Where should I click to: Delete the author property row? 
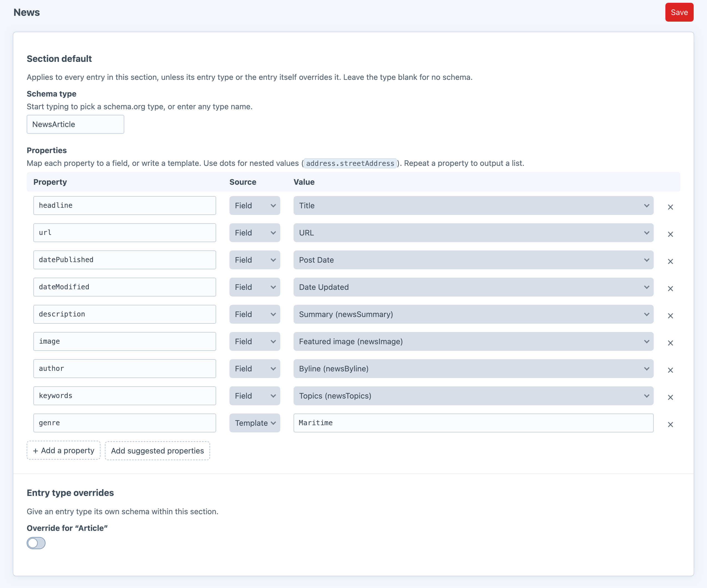point(670,370)
